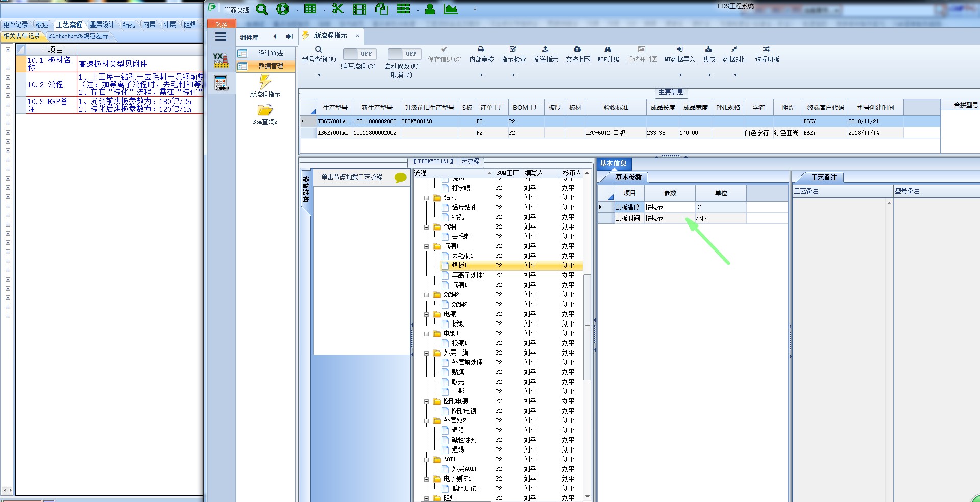The image size is (980, 502).
Task: Toggle the 编写流程(R) OFF switch
Action: [x=359, y=54]
